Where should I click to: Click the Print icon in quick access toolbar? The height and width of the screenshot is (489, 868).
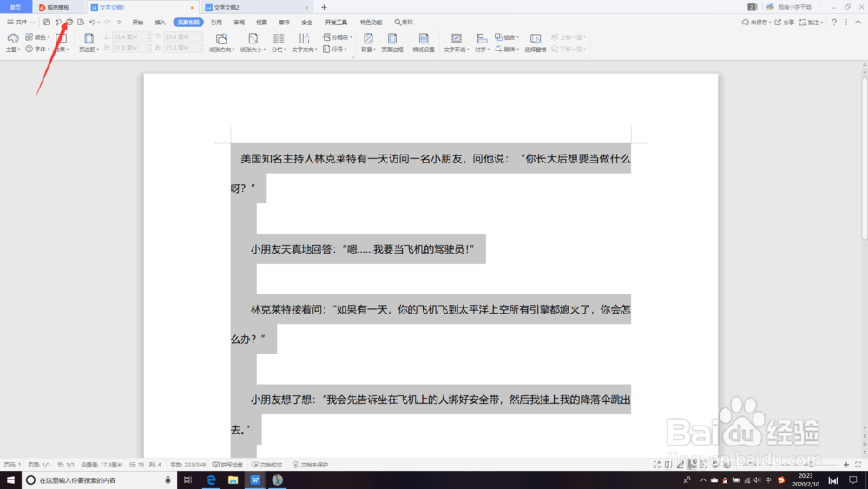tap(69, 23)
